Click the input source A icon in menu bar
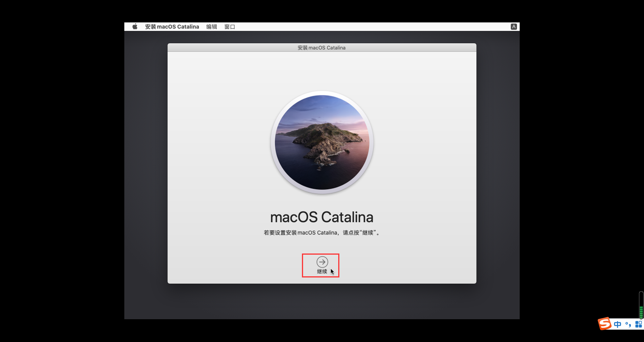This screenshot has width=644, height=342. coord(514,27)
